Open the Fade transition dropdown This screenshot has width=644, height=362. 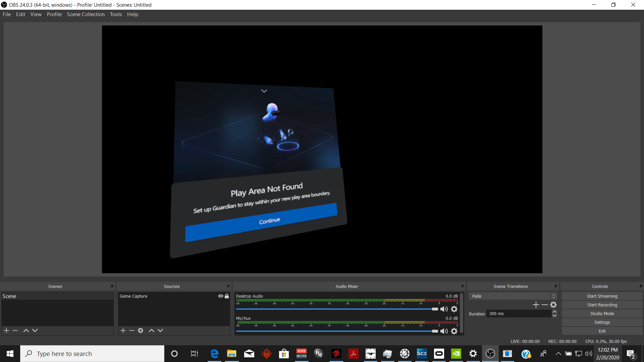513,296
